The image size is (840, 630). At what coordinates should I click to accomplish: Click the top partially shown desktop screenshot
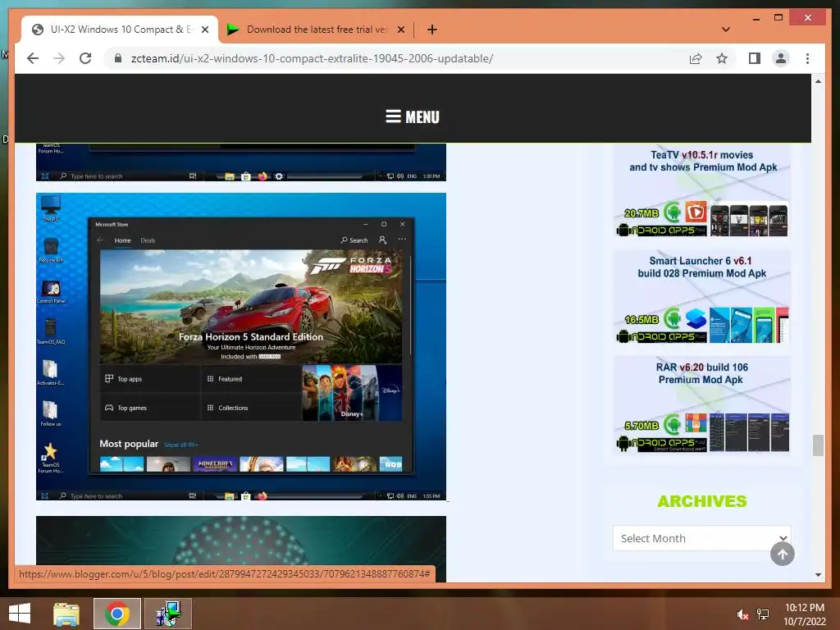pyautogui.click(x=241, y=162)
